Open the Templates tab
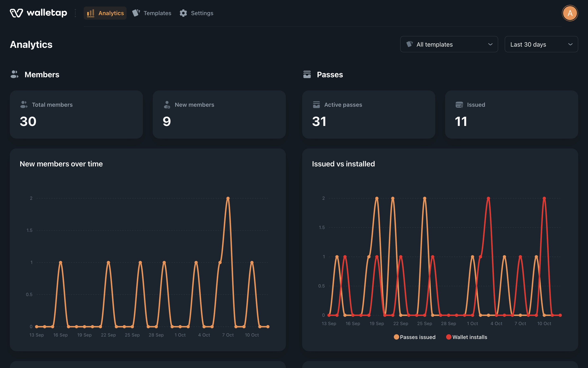Image resolution: width=588 pixels, height=368 pixels. point(152,13)
